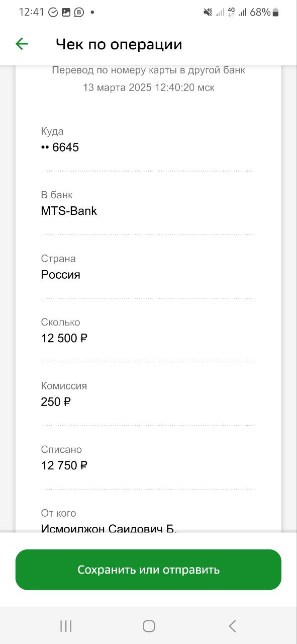
Task: Tap the Android home button
Action: [x=149, y=626]
